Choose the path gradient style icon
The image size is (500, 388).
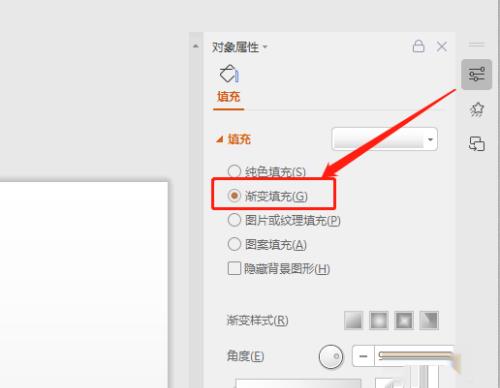point(429,320)
